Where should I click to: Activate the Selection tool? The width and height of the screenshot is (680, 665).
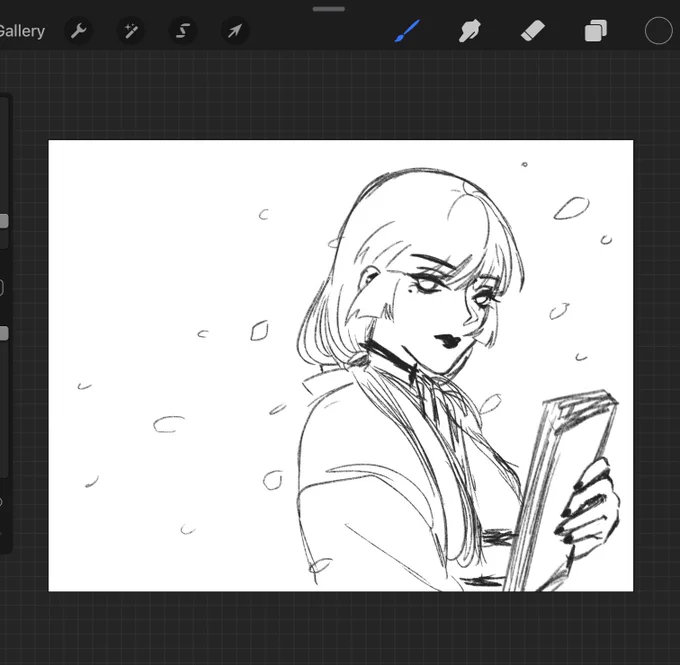pyautogui.click(x=183, y=31)
